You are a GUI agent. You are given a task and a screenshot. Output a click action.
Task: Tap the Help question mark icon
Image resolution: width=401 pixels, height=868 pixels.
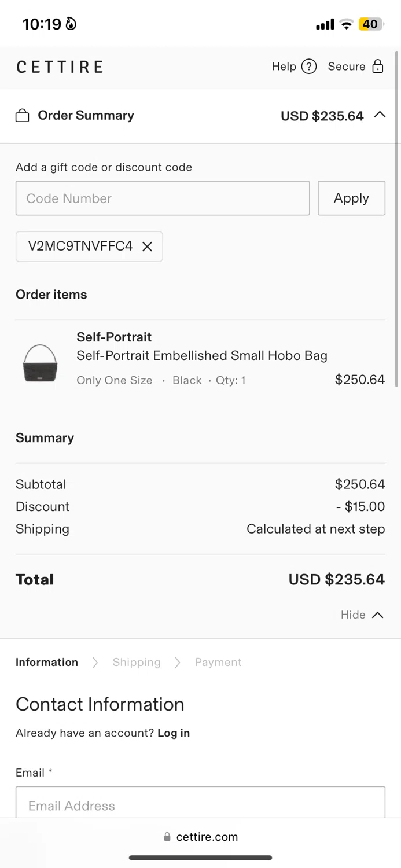pos(309,67)
